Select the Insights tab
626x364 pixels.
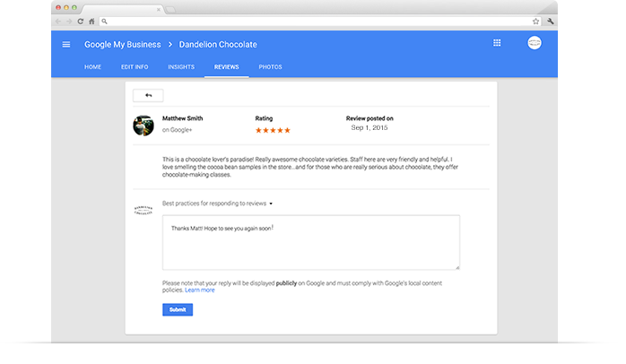(180, 67)
